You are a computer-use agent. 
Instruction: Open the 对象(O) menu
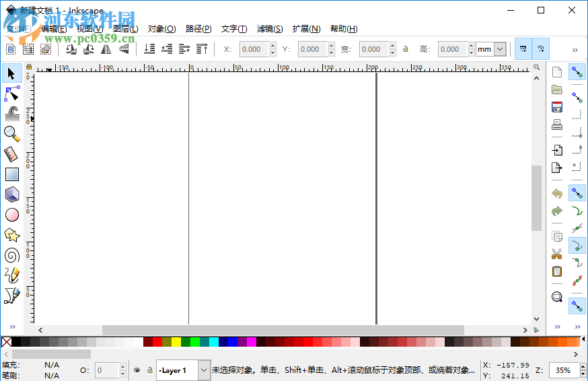[x=161, y=29]
